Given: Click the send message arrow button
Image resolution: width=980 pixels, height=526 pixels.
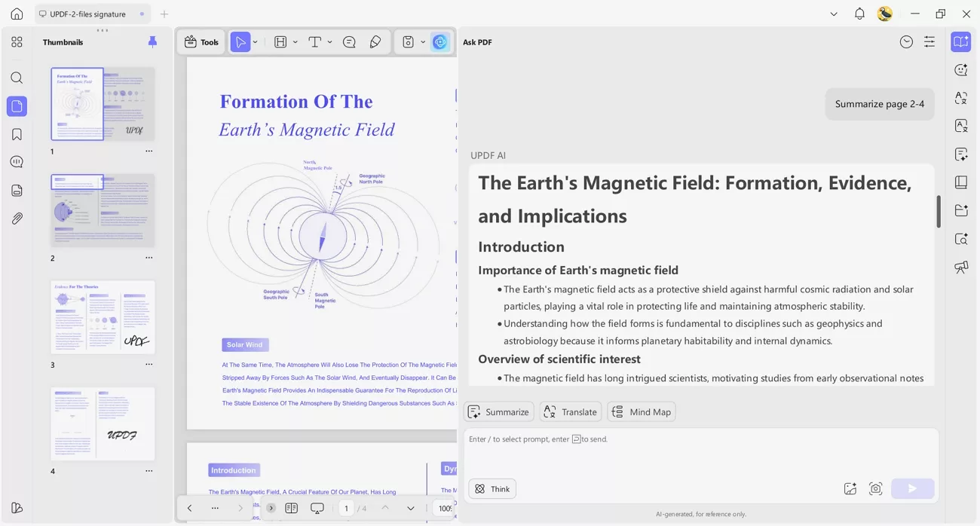Looking at the screenshot, I should 912,488.
